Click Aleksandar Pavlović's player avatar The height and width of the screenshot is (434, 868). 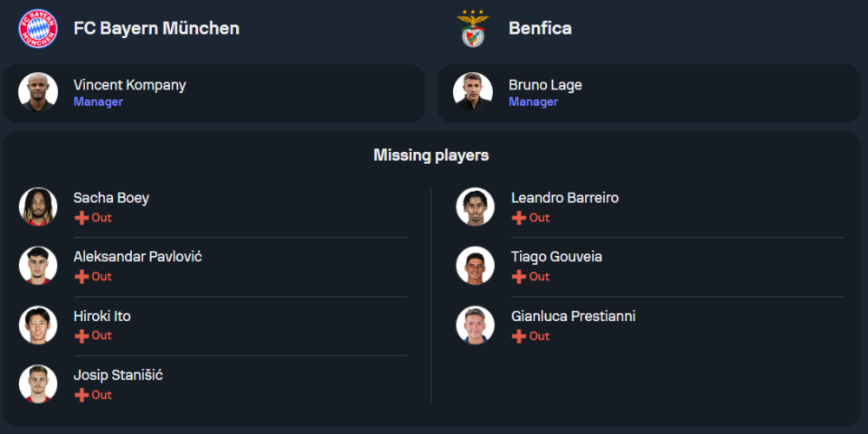tap(38, 266)
